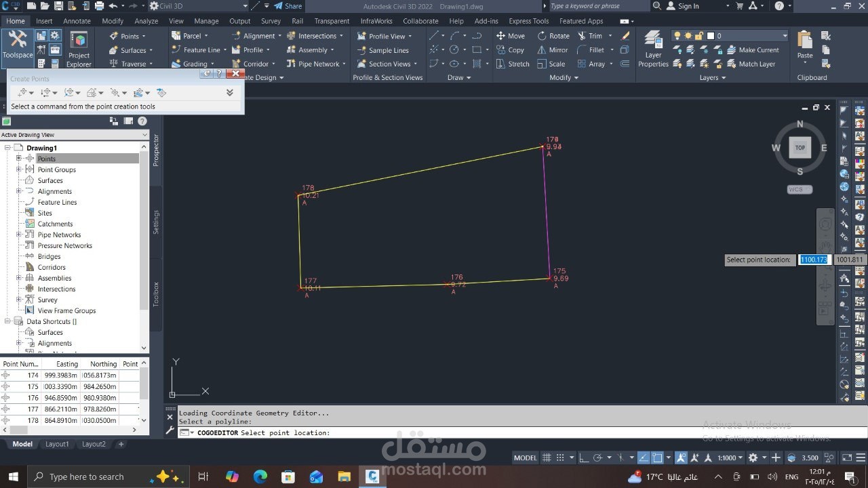Switch to Toolbox vertical tab
Screen dimensions: 868x488
coord(155,294)
